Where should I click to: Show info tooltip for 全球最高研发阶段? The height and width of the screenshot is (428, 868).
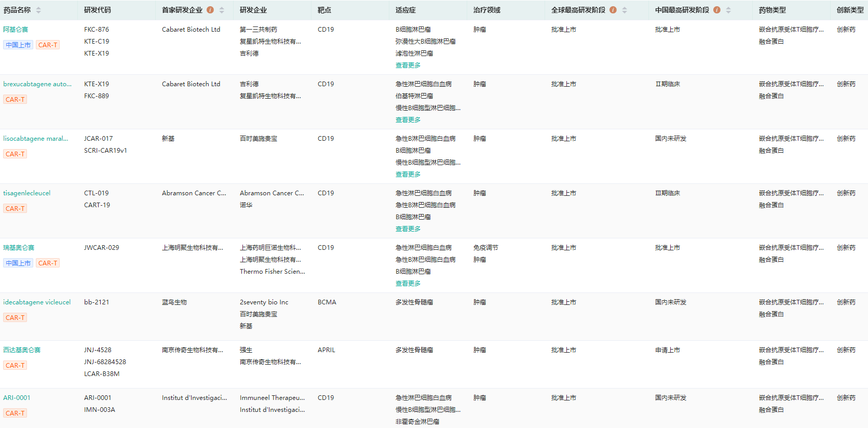[x=613, y=10]
